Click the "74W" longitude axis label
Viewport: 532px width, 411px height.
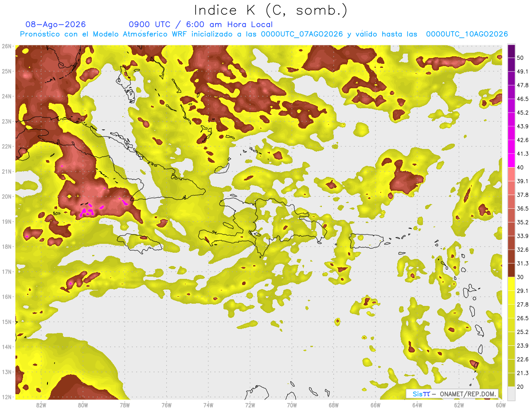tap(208, 404)
